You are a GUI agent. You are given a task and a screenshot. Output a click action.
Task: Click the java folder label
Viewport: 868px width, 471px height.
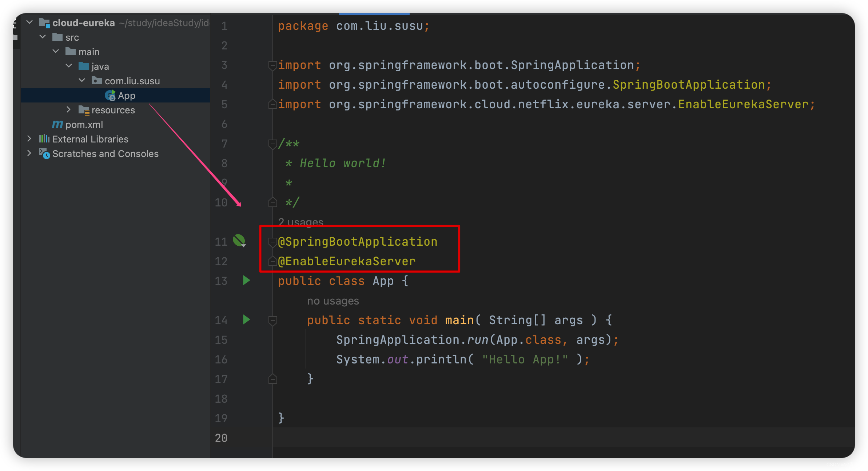coord(100,67)
